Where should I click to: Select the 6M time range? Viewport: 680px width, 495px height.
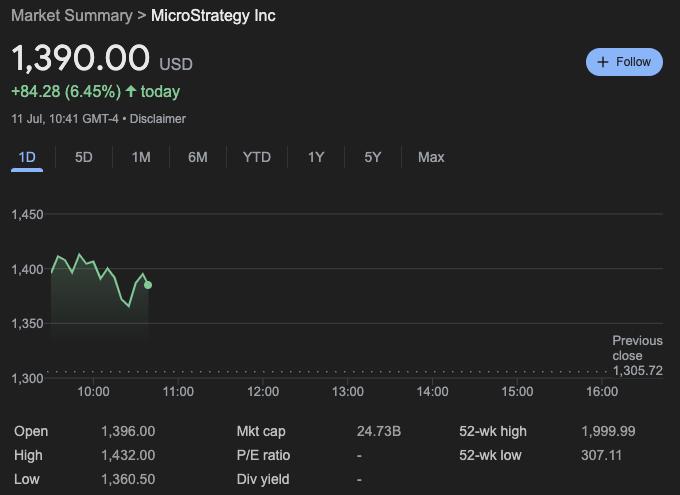[198, 157]
